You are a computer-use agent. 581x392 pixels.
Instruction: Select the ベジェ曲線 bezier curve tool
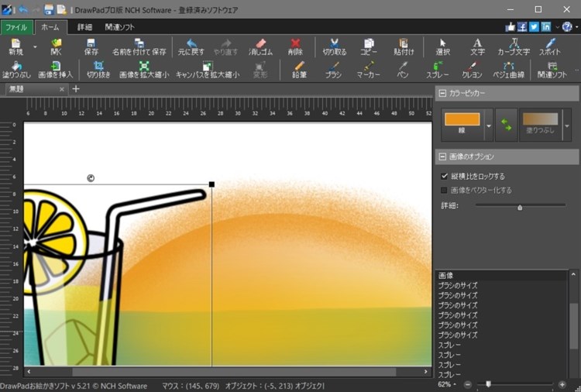(x=508, y=70)
